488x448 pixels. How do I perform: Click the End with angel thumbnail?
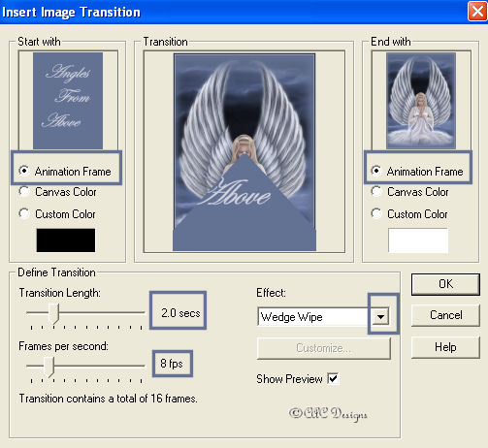pos(421,101)
